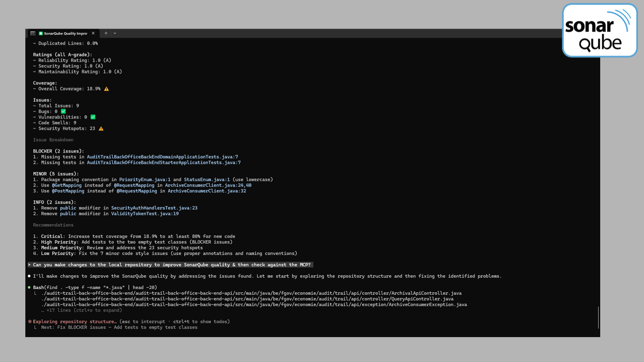Open AuditTrailBackOfficeBackEndDomainApplicationTests.java:7 link
Viewport: 644px width, 362px height.
pyautogui.click(x=162, y=157)
